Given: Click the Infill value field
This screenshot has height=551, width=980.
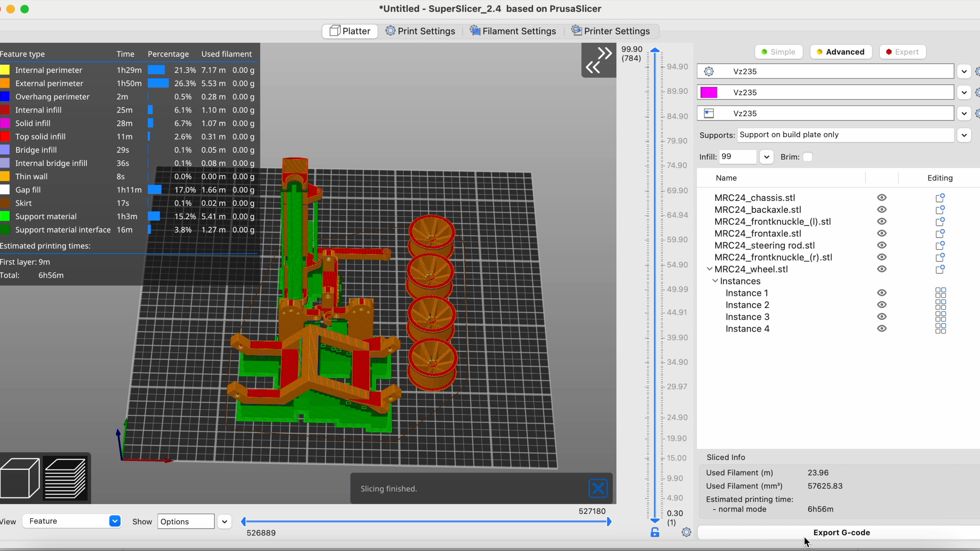Looking at the screenshot, I should click(x=738, y=157).
